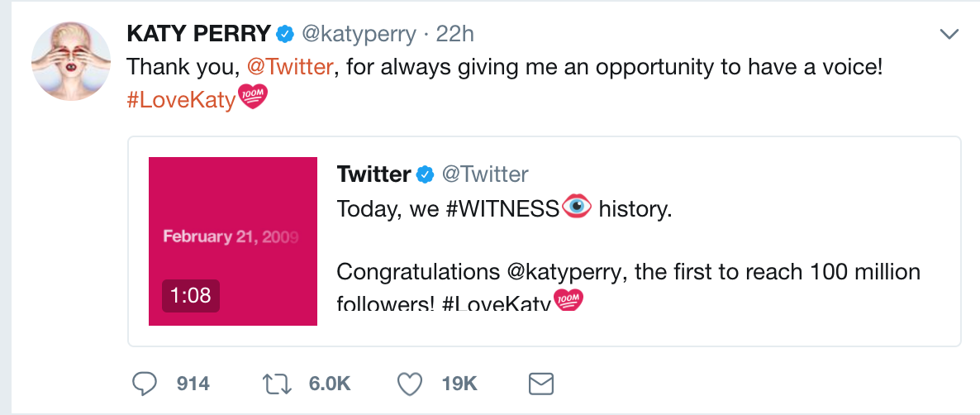Play the pink video thumbnail
Screen dimensions: 980x415
233,241
